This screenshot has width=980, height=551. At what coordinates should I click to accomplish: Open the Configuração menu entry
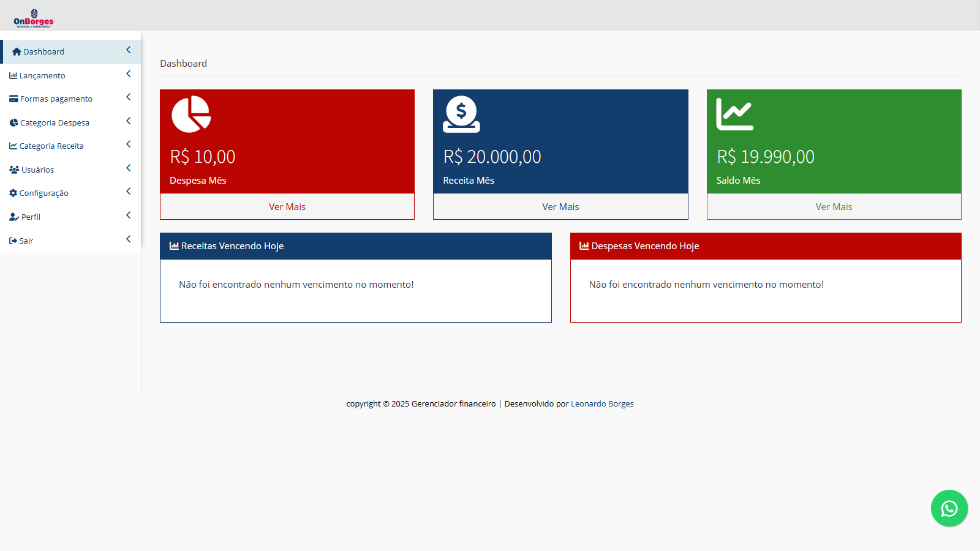coord(43,193)
